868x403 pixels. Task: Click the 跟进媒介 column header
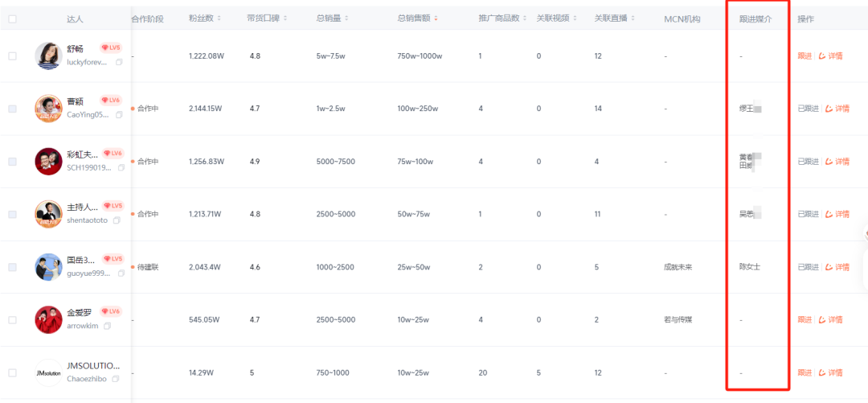[x=755, y=19]
